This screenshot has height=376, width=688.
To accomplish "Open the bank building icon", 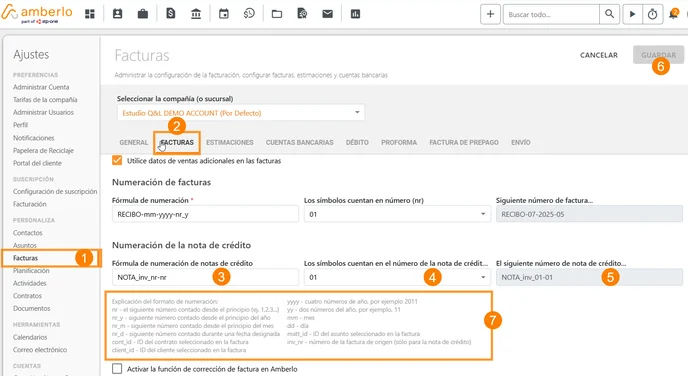I will pyautogui.click(x=196, y=14).
